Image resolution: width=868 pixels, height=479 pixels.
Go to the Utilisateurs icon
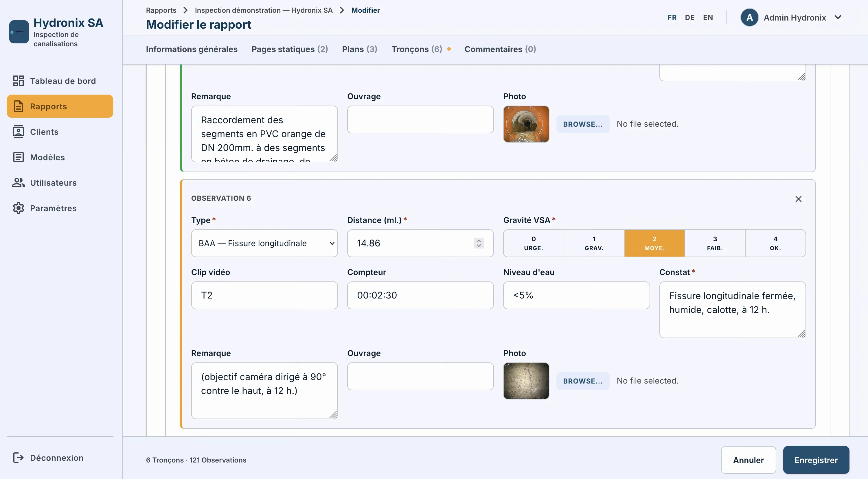[18, 183]
